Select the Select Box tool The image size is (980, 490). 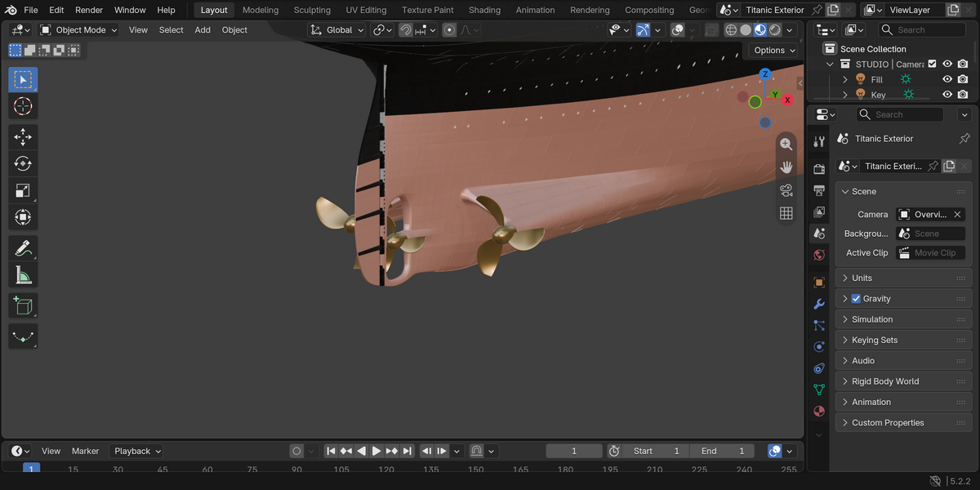(23, 79)
